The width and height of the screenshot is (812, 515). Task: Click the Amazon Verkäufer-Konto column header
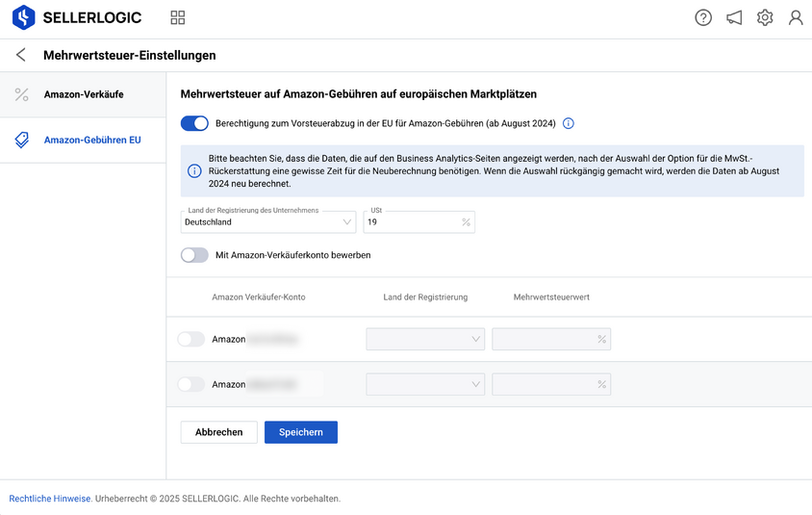[x=259, y=296]
